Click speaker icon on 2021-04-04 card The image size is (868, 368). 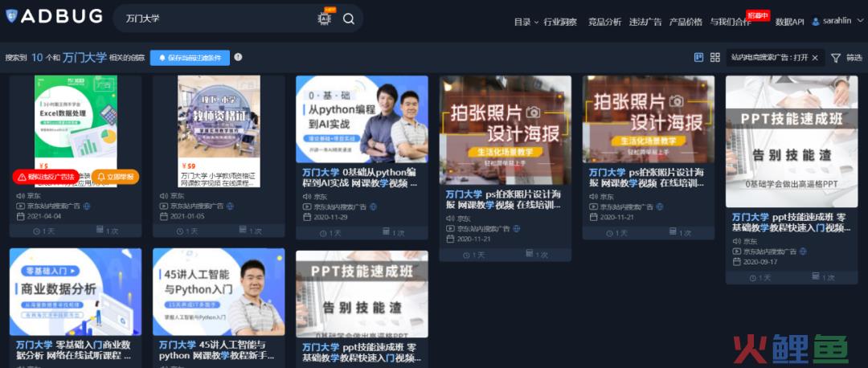(20, 195)
